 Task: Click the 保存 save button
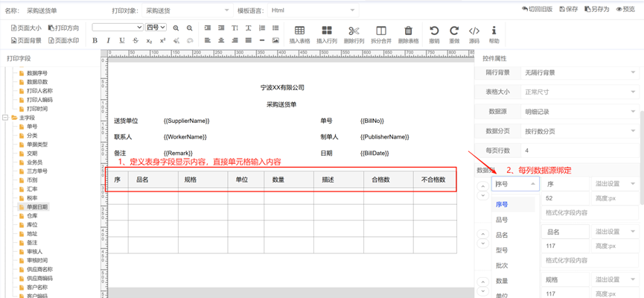click(568, 9)
